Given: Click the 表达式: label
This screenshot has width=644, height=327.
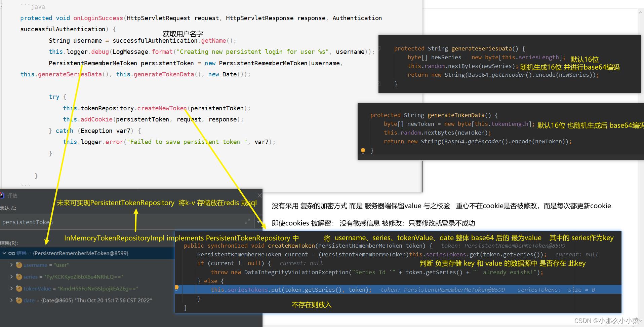Looking at the screenshot, I should [x=8, y=208].
